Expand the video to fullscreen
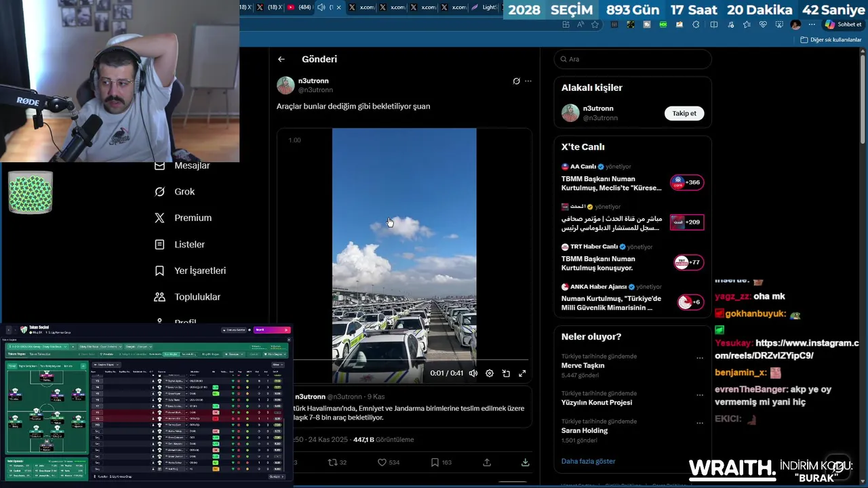Viewport: 868px width, 488px height. [x=522, y=373]
